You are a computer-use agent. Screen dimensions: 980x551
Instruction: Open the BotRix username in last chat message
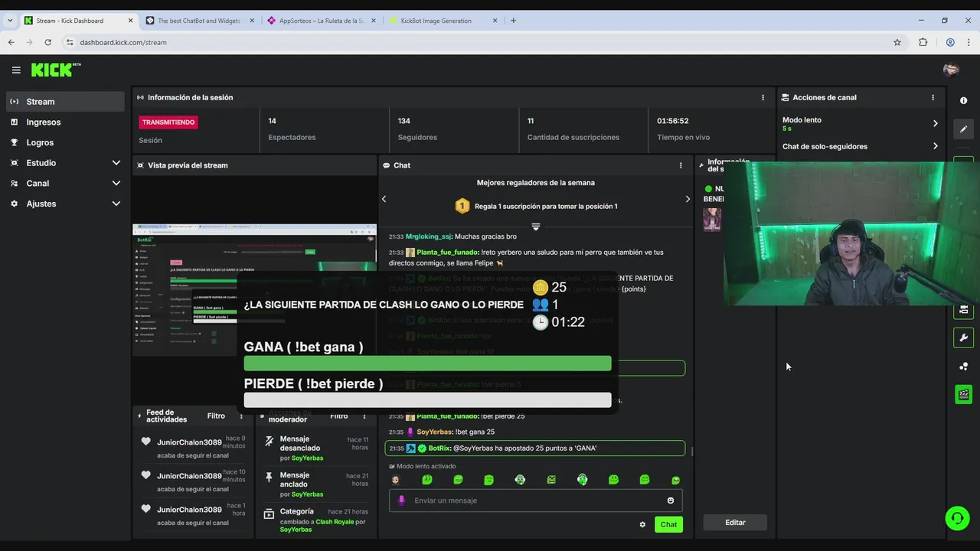pyautogui.click(x=439, y=448)
